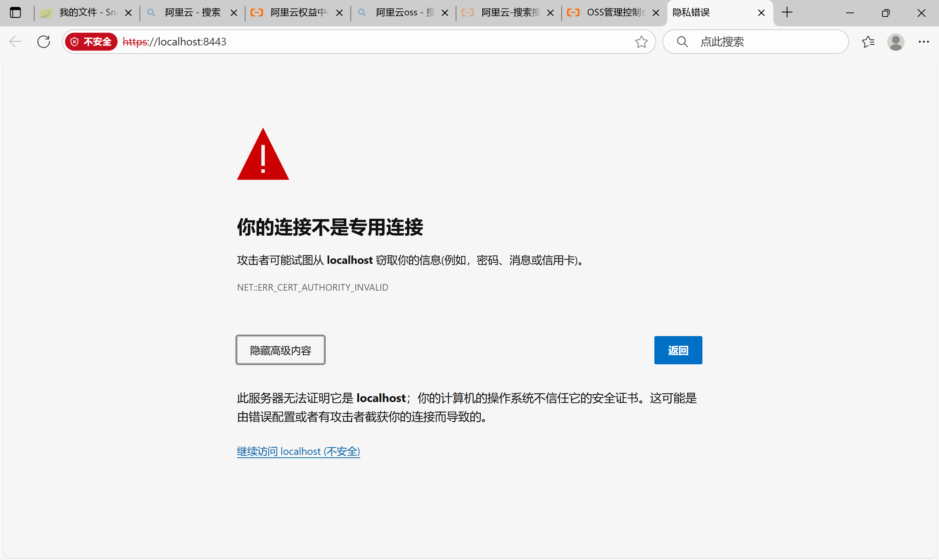Close the 隐私错误 tab
939x560 pixels.
(x=761, y=13)
